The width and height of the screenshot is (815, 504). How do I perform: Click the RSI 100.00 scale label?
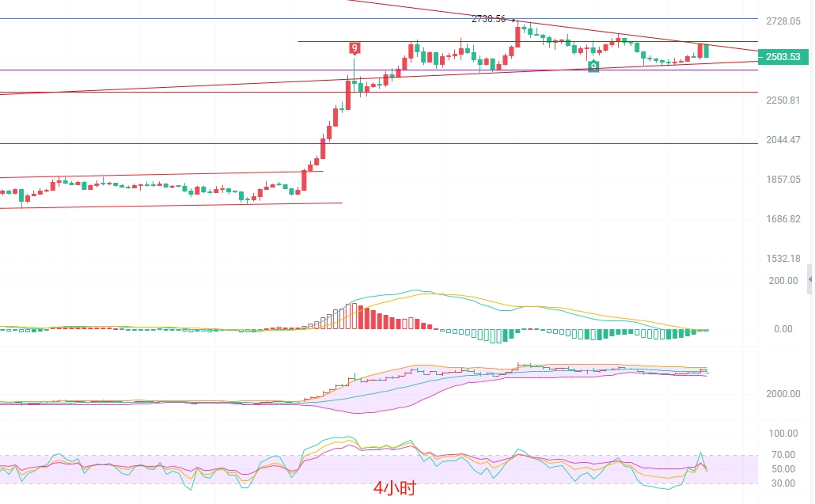pyautogui.click(x=783, y=434)
